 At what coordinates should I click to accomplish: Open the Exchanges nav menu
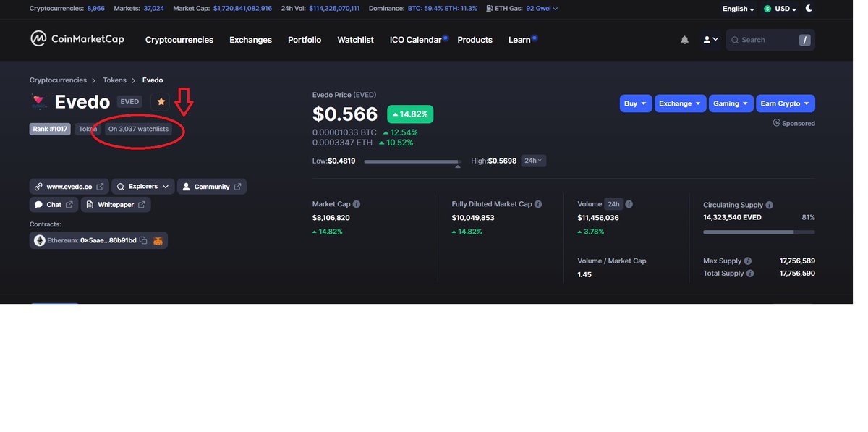tap(250, 40)
